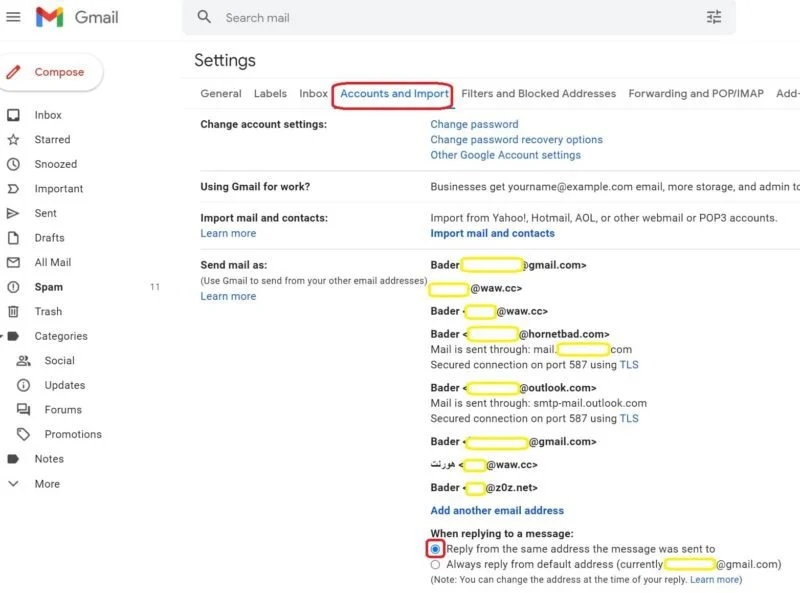
Task: Show search options sliders icon
Action: point(714,17)
